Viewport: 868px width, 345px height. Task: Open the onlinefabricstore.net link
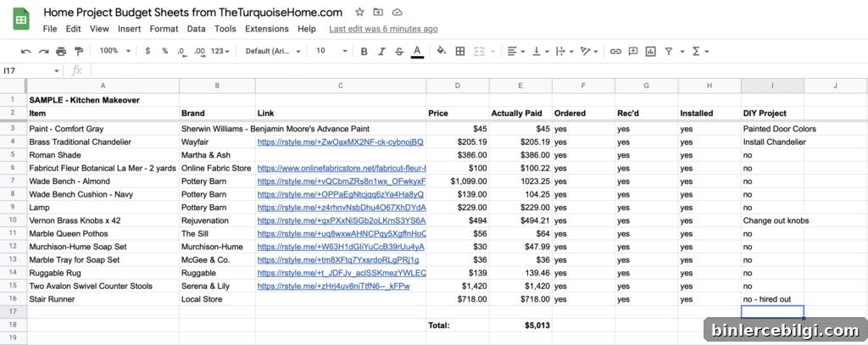click(x=342, y=168)
